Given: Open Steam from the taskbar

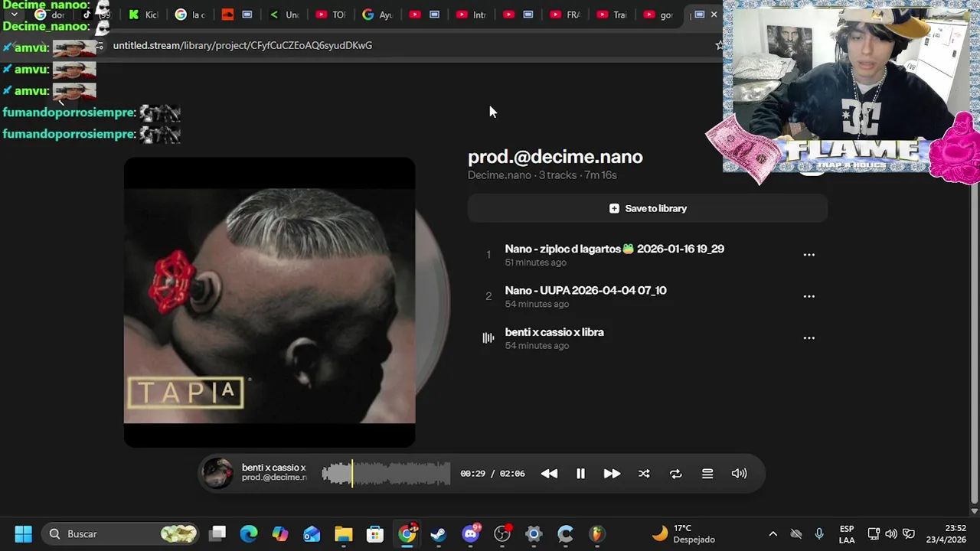Looking at the screenshot, I should coord(438,533).
